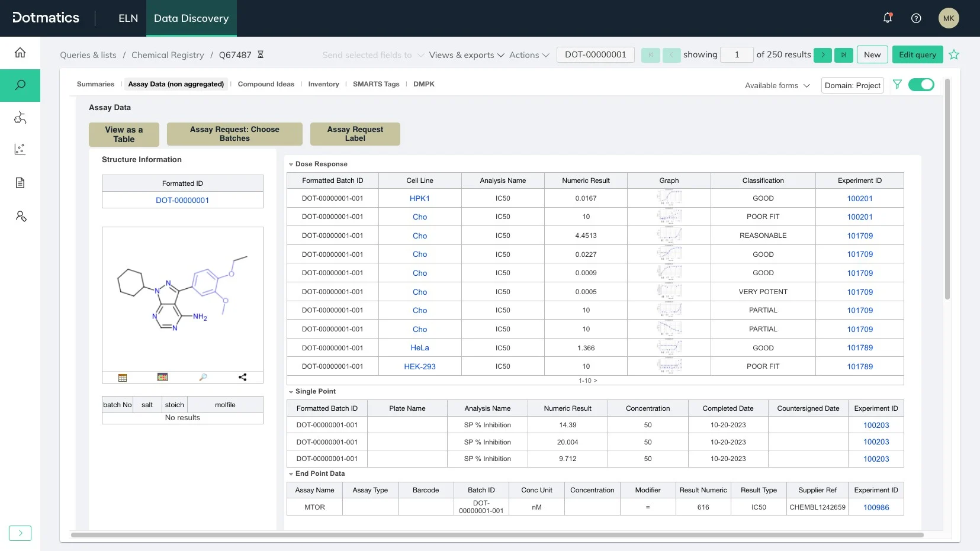Open the documents icon in the sidebar

click(20, 182)
